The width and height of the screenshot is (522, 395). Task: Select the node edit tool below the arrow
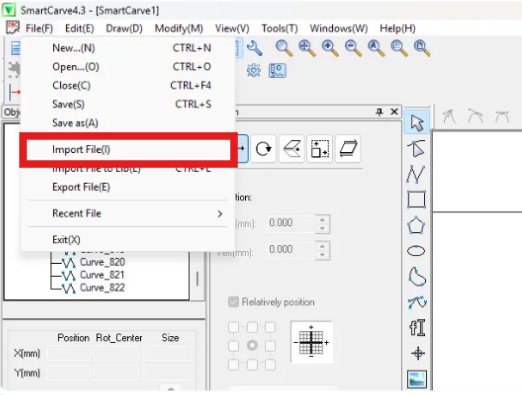tap(417, 148)
